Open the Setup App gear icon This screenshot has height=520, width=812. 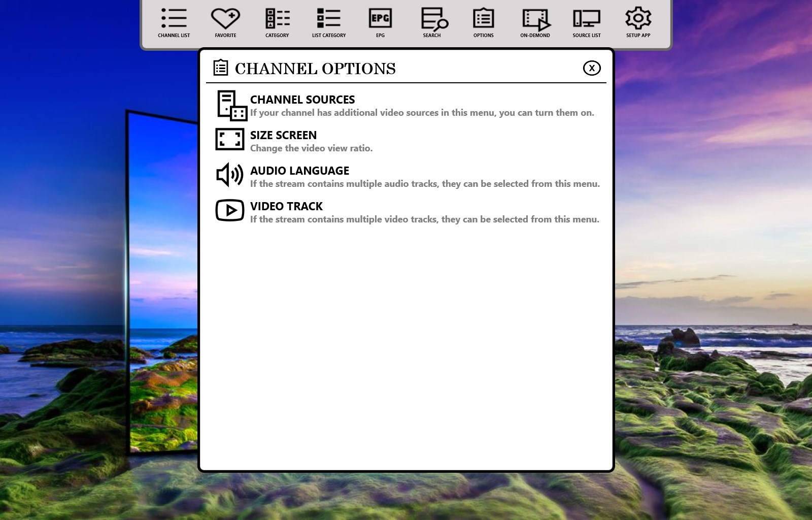(x=638, y=18)
